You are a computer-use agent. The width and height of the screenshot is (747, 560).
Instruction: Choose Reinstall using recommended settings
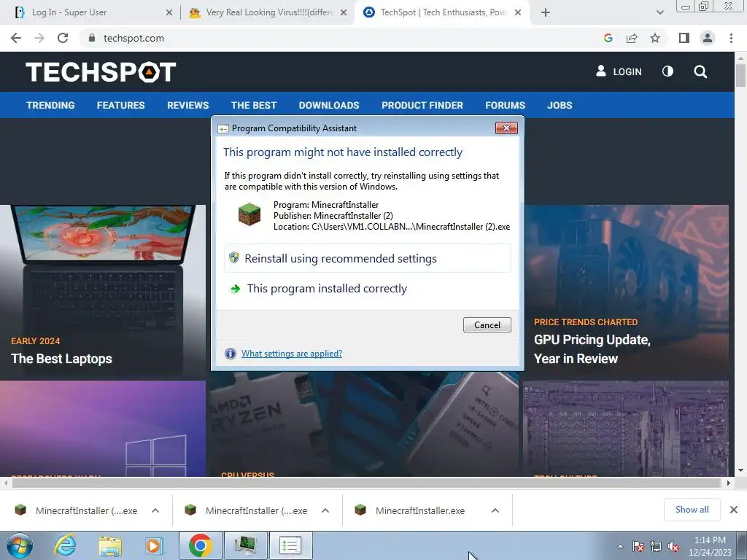368,258
